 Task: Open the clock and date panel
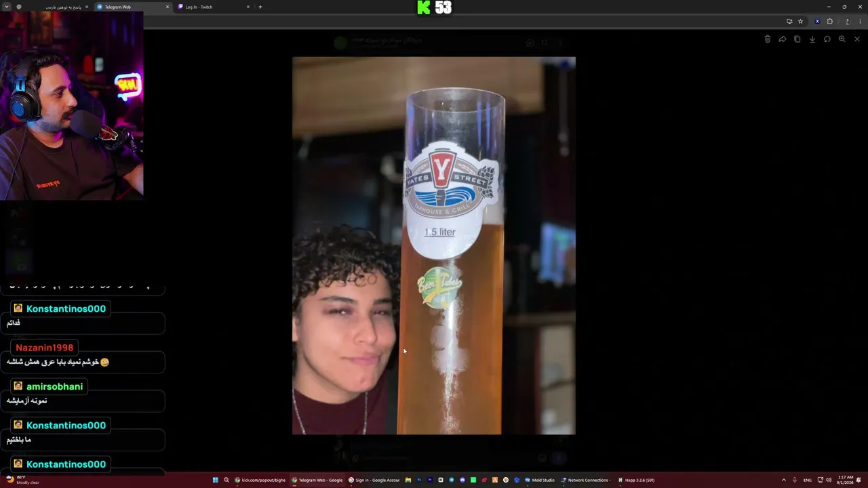click(x=846, y=480)
